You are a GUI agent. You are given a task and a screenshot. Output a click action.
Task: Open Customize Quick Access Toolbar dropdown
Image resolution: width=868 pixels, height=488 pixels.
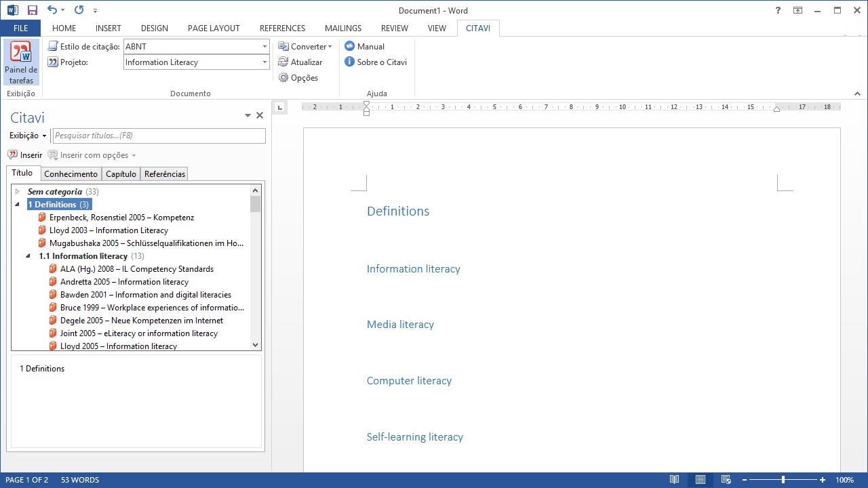coord(96,10)
